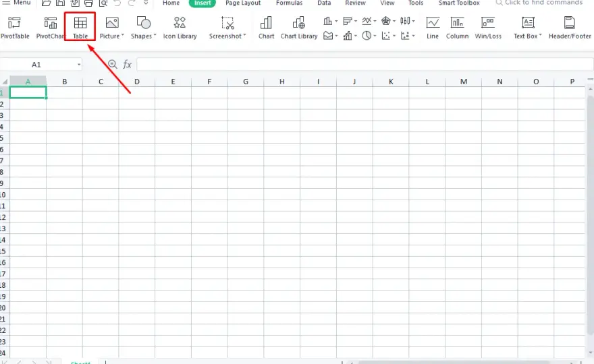Expand the Text Box dropdown arrow

click(541, 35)
